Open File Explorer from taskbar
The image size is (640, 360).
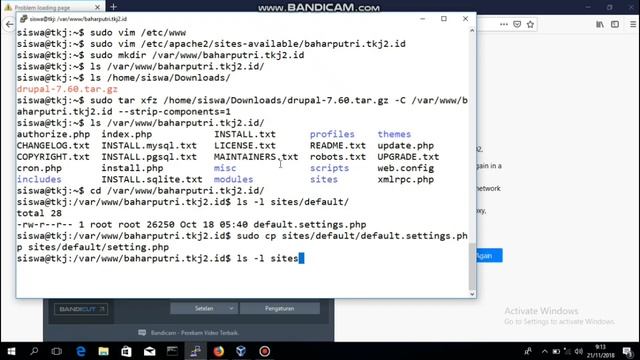[x=104, y=351]
